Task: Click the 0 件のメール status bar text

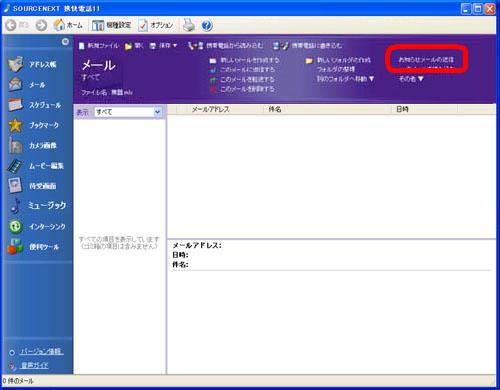Action: 18,381
